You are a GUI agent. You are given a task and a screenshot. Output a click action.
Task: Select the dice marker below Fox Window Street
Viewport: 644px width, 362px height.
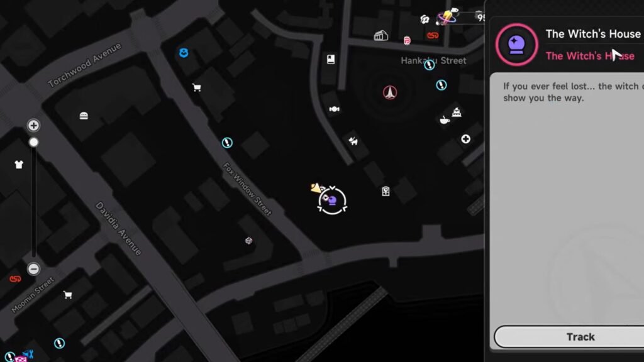click(248, 241)
